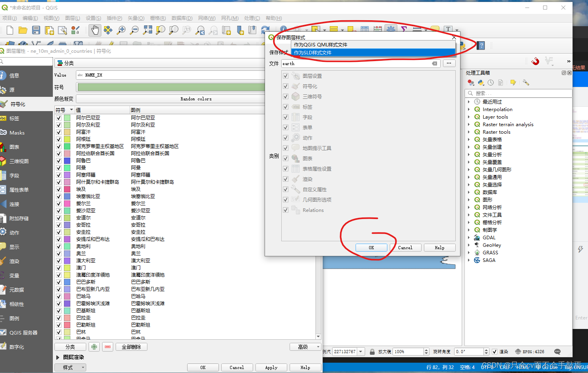Click the red minus remove category button
Image resolution: width=588 pixels, height=373 pixels.
[108, 347]
